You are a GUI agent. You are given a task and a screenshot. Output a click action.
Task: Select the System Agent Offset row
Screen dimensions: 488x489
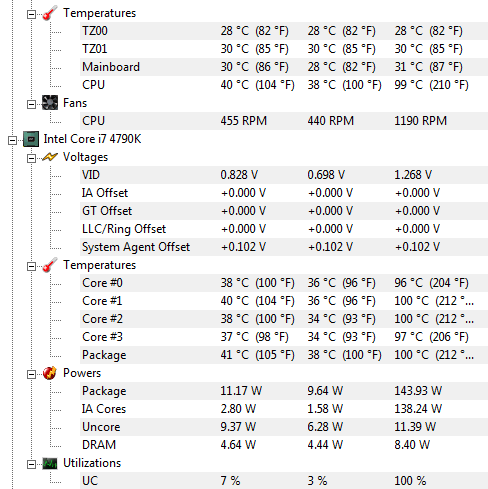(284, 247)
